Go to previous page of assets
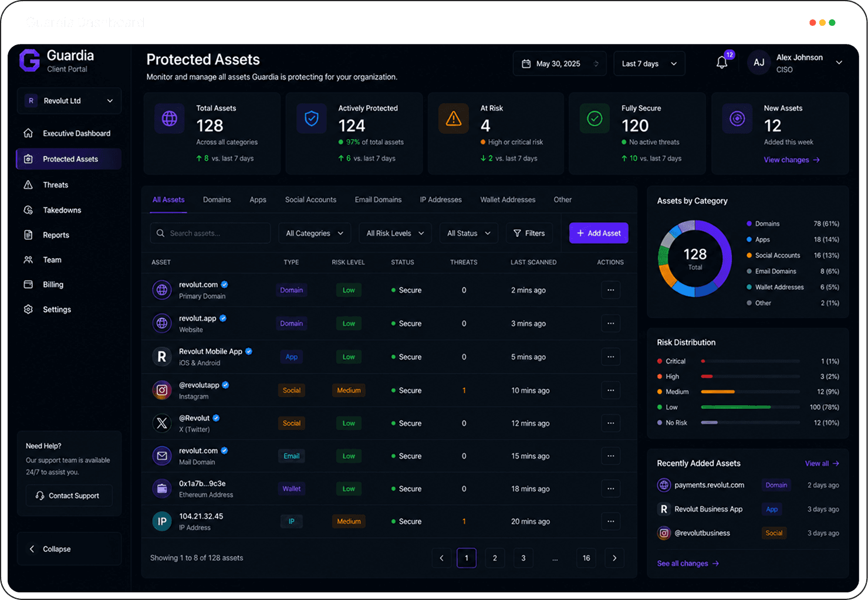The width and height of the screenshot is (868, 600). click(441, 558)
